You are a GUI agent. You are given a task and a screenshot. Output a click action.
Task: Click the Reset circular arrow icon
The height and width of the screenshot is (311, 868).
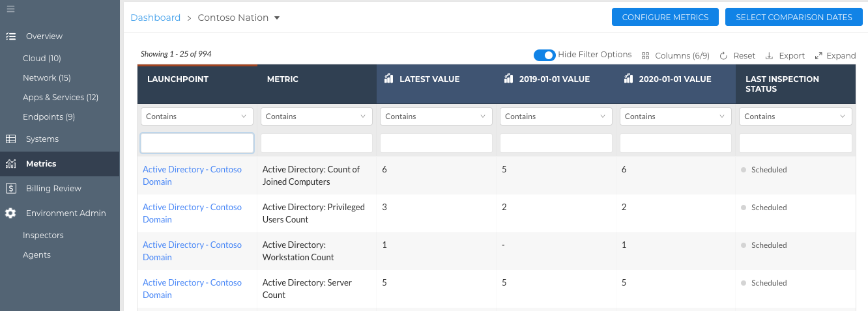723,56
